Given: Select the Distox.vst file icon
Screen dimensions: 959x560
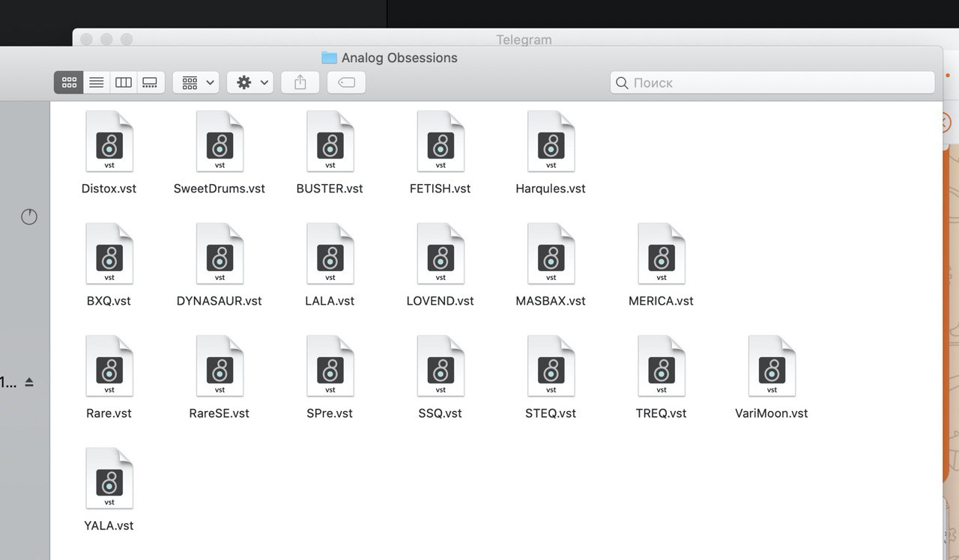Looking at the screenshot, I should click(x=109, y=141).
